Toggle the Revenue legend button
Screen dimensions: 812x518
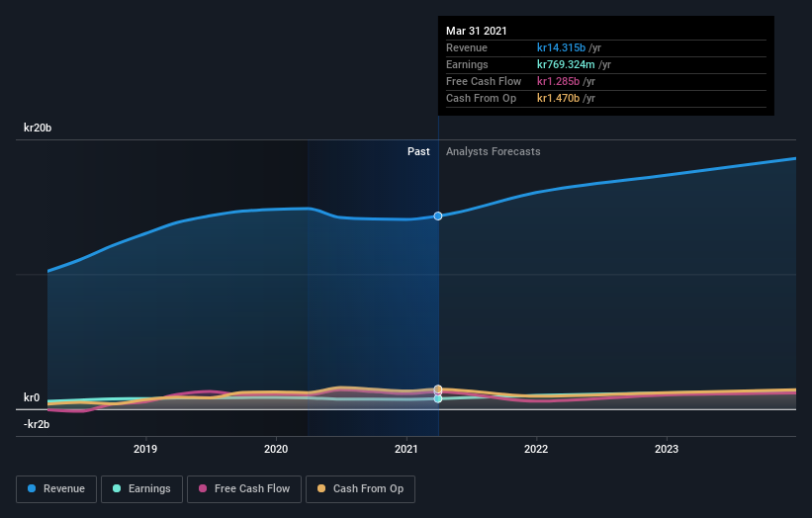coord(56,489)
